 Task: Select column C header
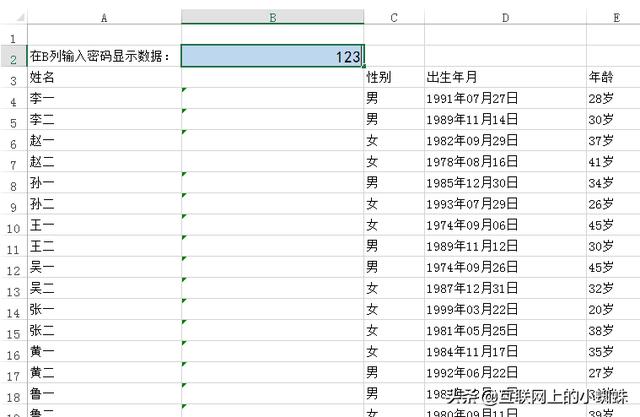[394, 18]
